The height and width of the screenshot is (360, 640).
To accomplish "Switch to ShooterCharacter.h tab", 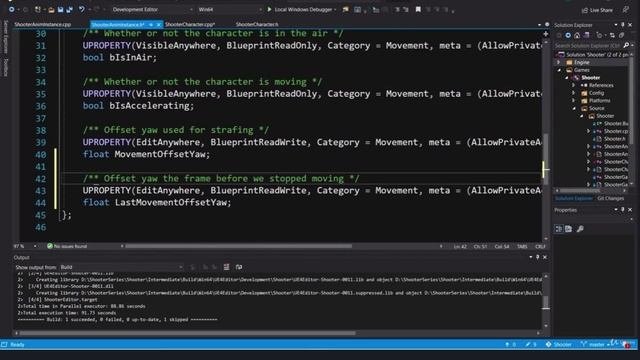I will coord(257,24).
